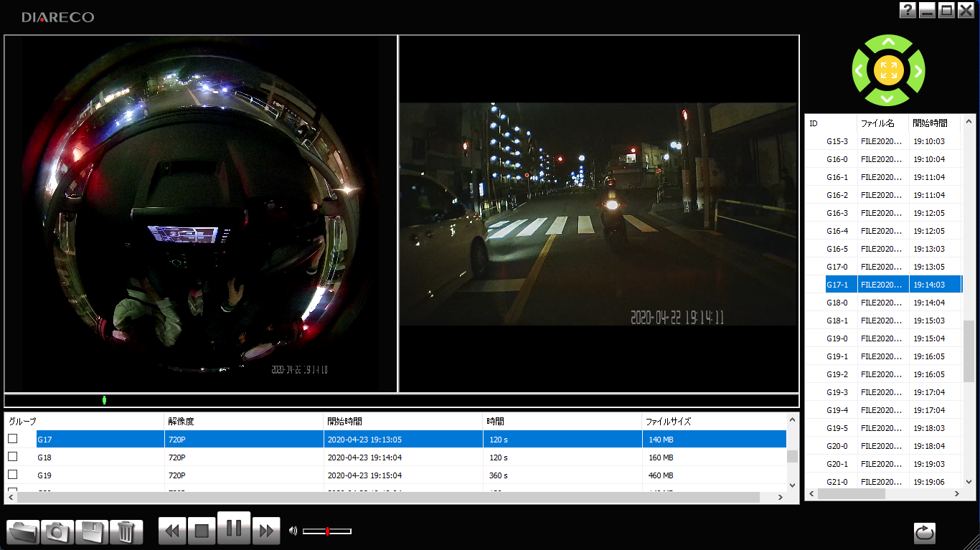Click green marker on playback timeline

[x=104, y=400]
